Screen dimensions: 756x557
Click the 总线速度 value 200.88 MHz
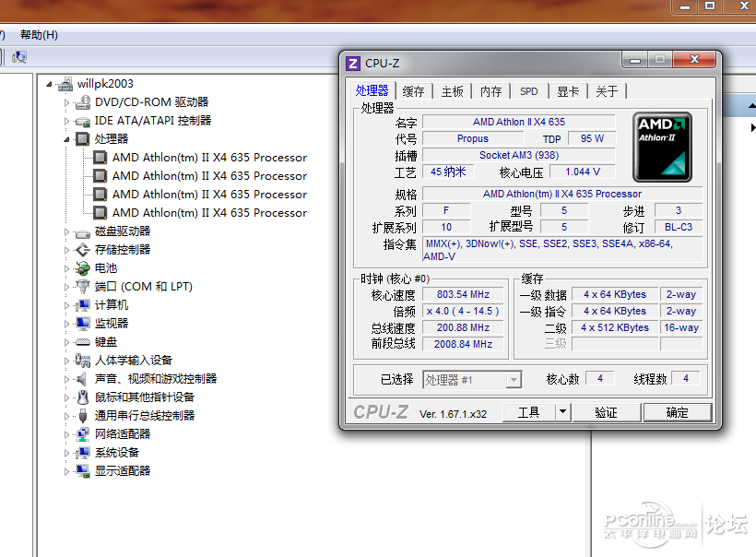tap(463, 328)
